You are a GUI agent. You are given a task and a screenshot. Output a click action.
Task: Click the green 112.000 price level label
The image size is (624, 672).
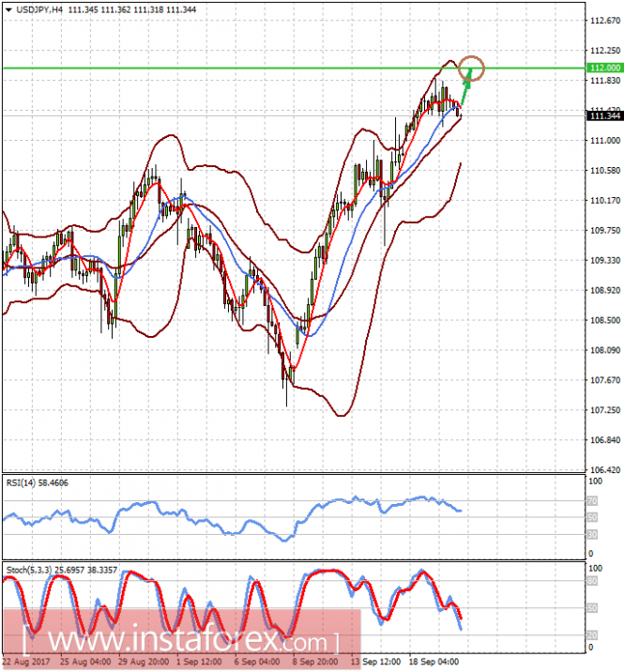pyautogui.click(x=604, y=68)
